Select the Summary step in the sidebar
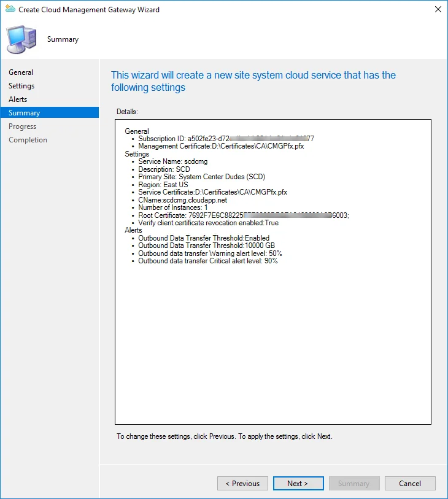 tap(50, 113)
